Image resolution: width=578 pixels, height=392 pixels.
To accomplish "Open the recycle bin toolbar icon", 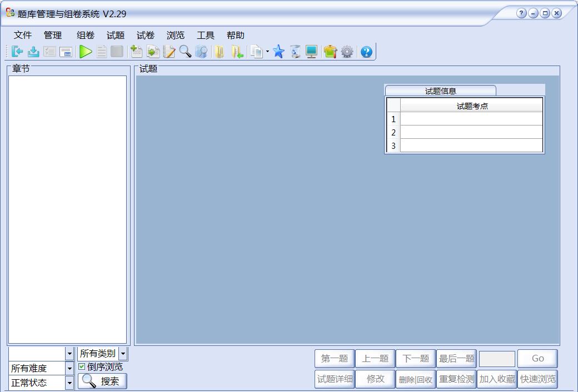I will pos(295,52).
